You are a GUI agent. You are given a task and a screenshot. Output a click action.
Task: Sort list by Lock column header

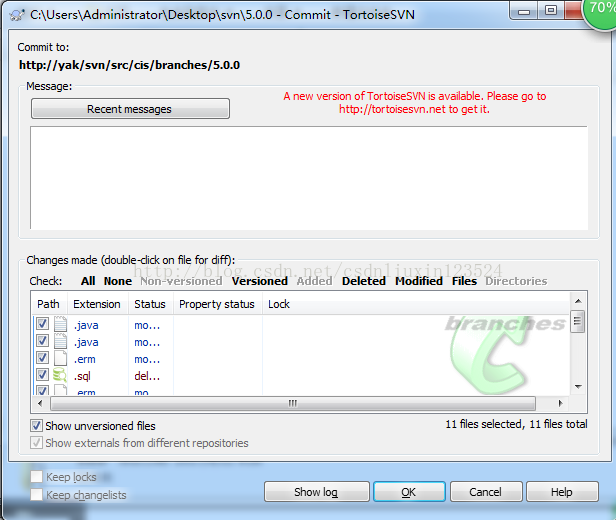pos(279,304)
